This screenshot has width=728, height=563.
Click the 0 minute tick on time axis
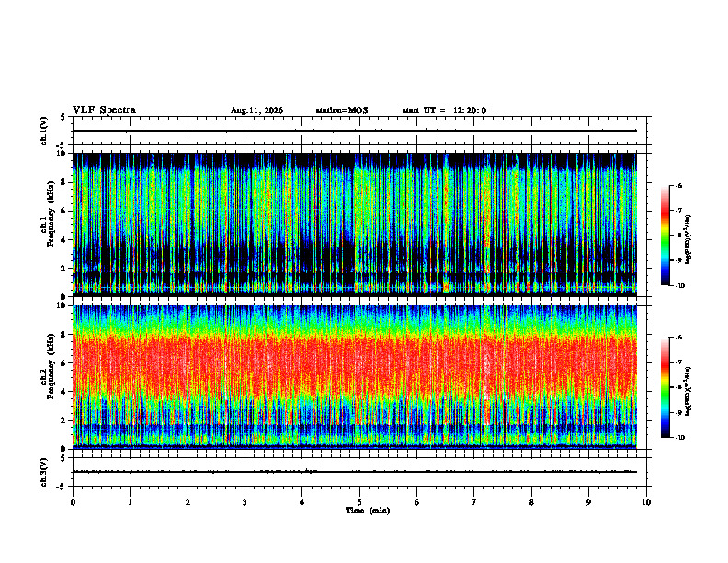(73, 502)
